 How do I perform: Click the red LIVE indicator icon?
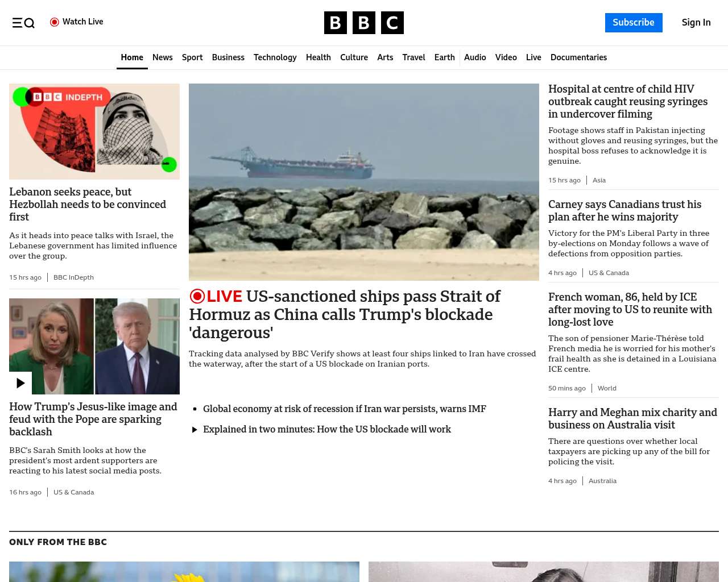tap(197, 296)
